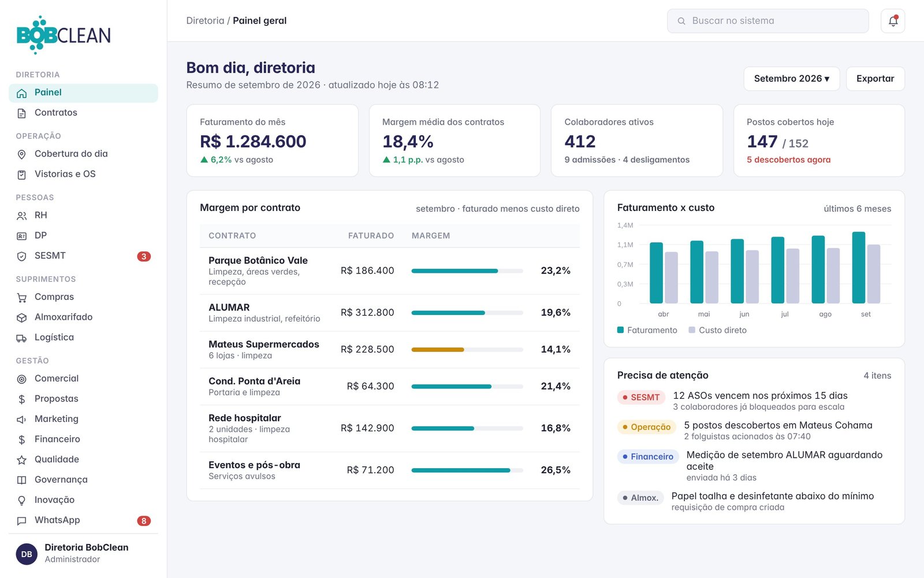Click the Qualidade star icon
This screenshot has width=924, height=578.
point(21,460)
